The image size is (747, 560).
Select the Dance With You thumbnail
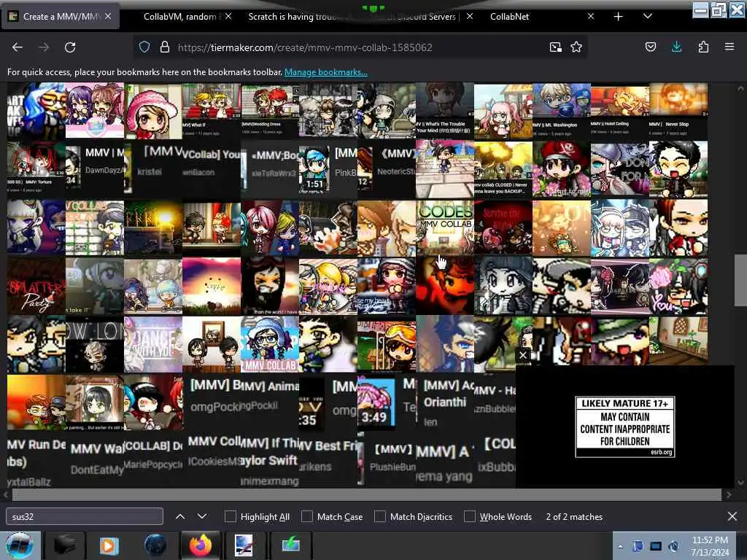tap(153, 344)
